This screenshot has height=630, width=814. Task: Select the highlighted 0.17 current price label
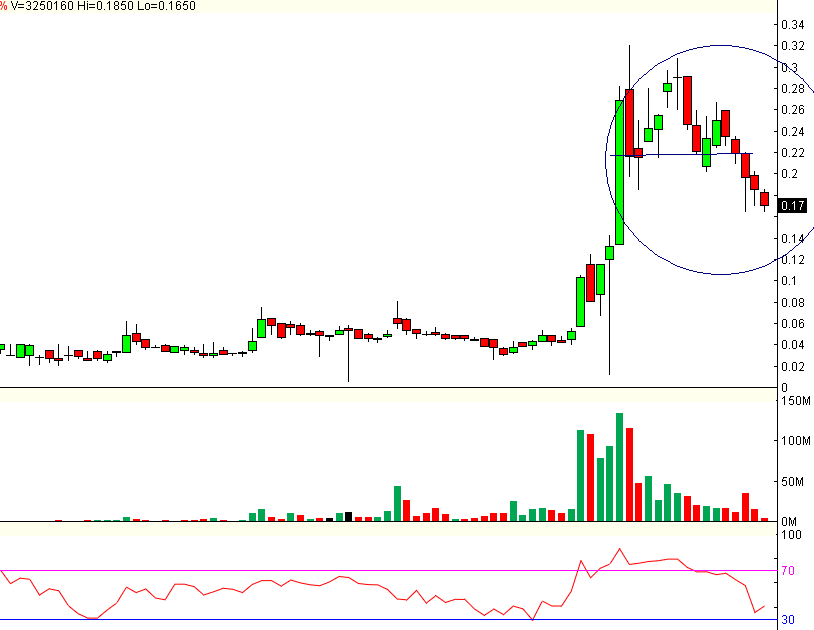(793, 206)
